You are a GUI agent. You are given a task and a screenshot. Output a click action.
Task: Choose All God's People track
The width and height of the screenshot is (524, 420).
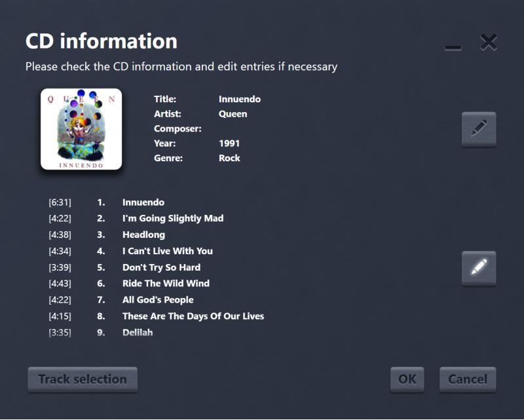[x=158, y=300]
